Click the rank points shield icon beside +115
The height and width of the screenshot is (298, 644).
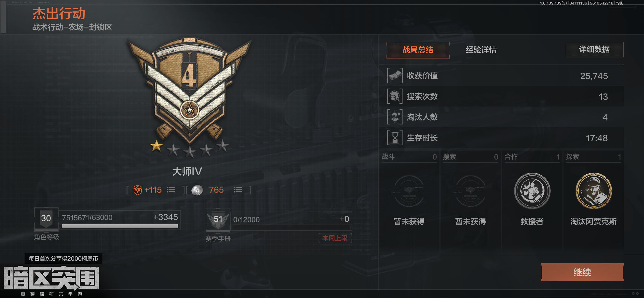[138, 190]
